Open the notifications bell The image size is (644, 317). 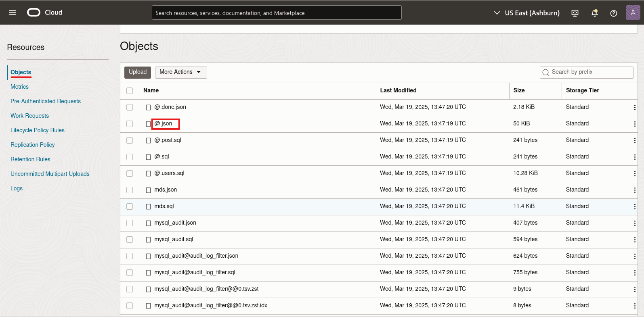point(594,13)
